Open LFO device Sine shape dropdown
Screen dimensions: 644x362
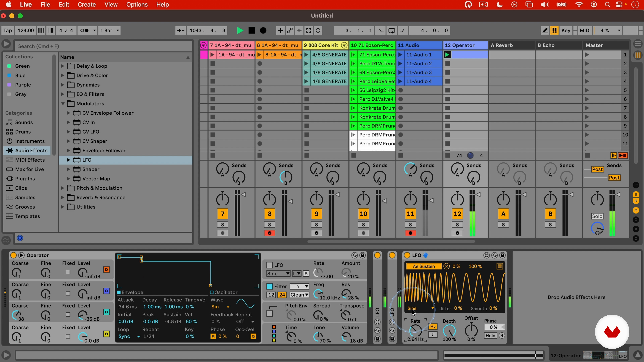420,309
